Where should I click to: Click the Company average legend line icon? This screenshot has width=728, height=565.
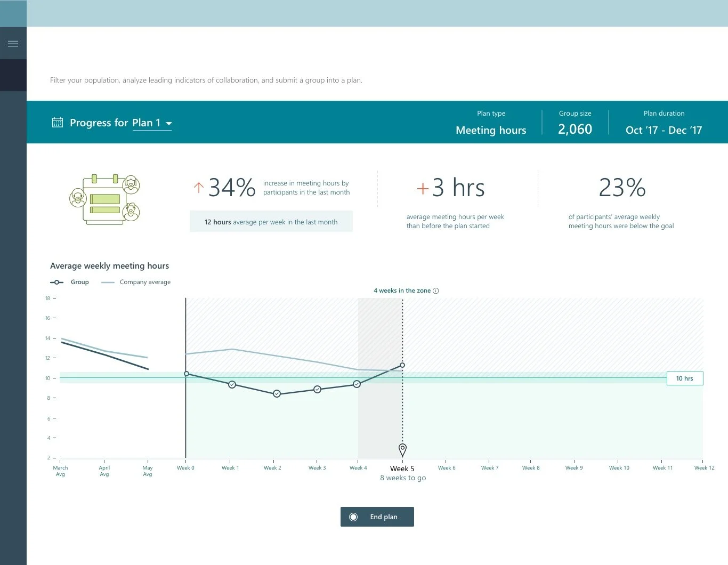[107, 282]
